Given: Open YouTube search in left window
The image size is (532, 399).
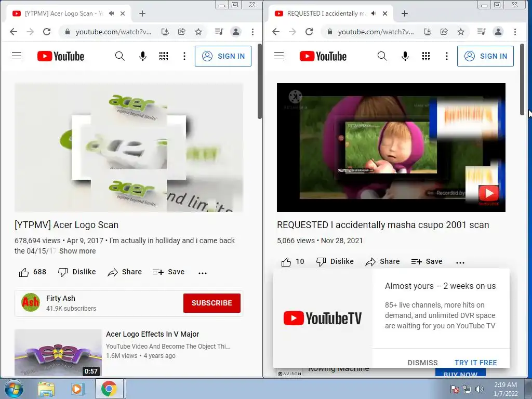Looking at the screenshot, I should [x=120, y=56].
